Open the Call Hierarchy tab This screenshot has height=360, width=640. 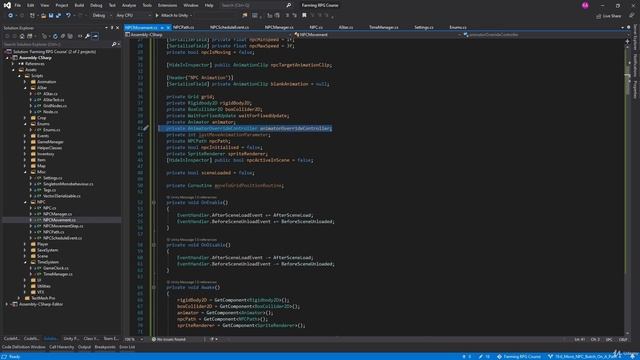coord(62,347)
